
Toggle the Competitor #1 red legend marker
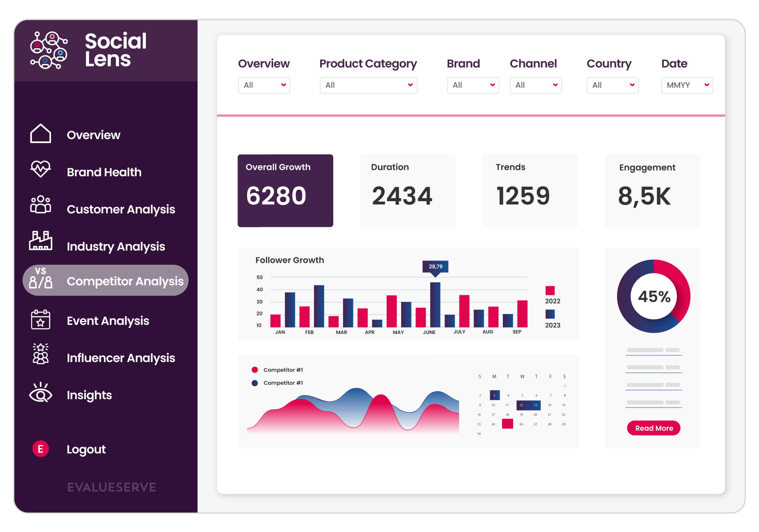tap(255, 370)
